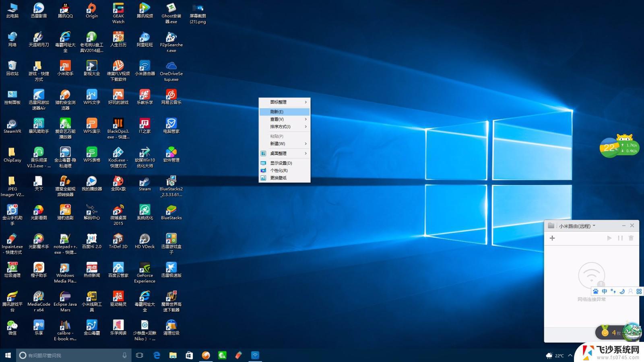Expand the 新建(W) submenu
The height and width of the screenshot is (362, 644).
click(285, 144)
